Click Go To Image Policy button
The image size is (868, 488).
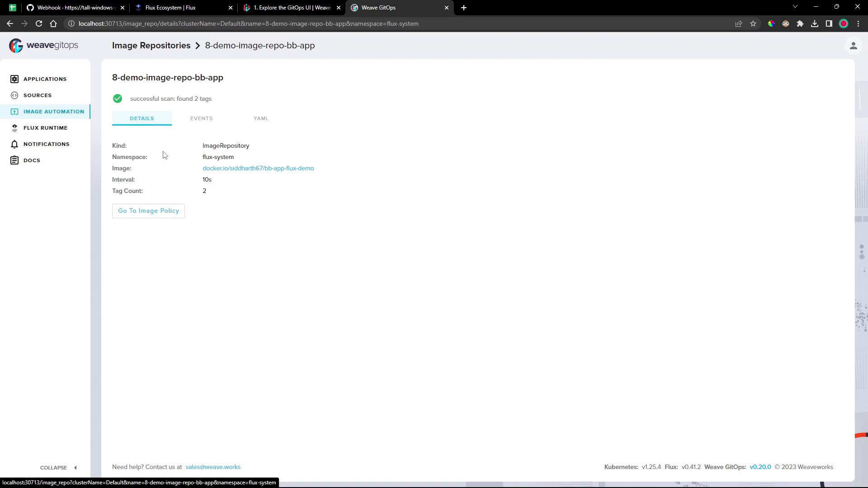[x=148, y=211]
